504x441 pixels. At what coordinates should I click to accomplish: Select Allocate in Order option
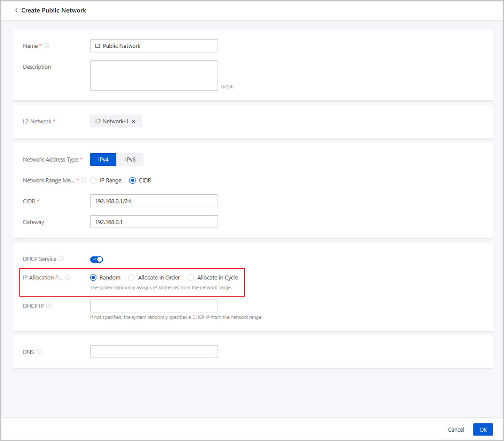pyautogui.click(x=132, y=278)
